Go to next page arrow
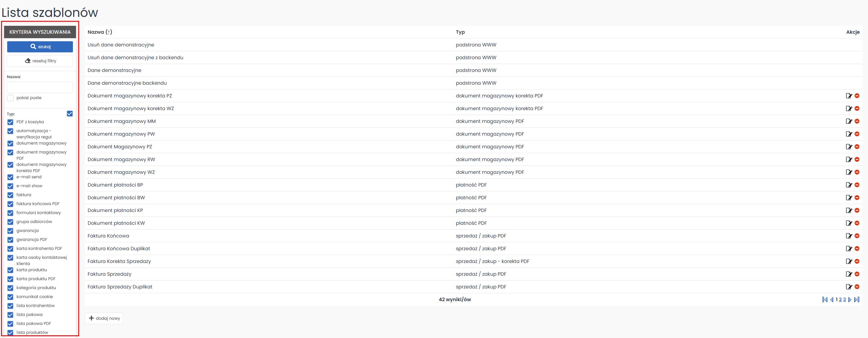The height and width of the screenshot is (338, 868). pyautogui.click(x=850, y=299)
